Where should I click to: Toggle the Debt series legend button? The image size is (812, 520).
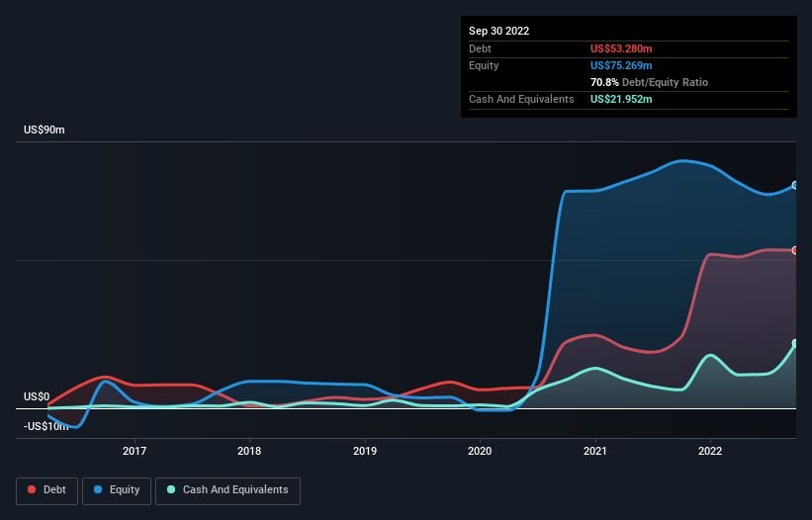click(46, 490)
